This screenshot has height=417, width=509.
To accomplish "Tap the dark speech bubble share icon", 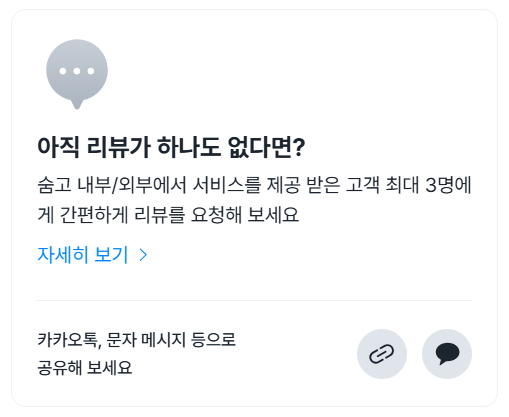I will pos(447,354).
